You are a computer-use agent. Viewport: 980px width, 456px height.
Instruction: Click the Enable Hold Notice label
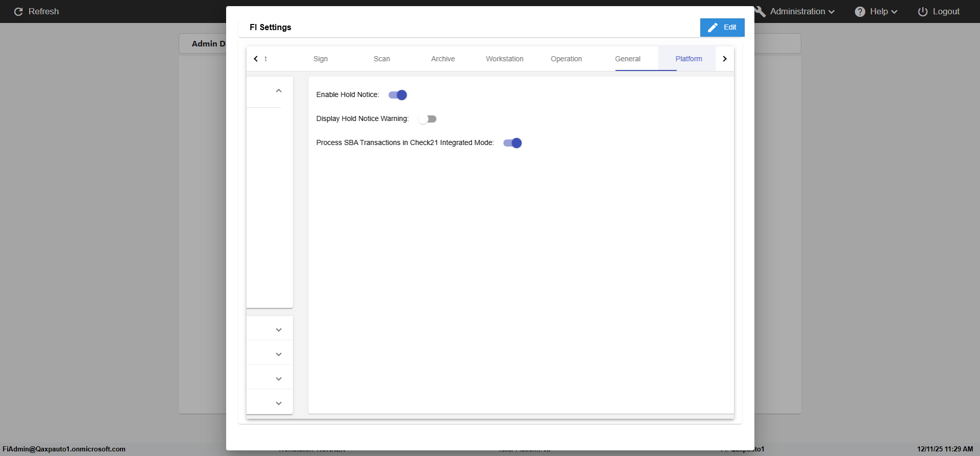tap(348, 95)
